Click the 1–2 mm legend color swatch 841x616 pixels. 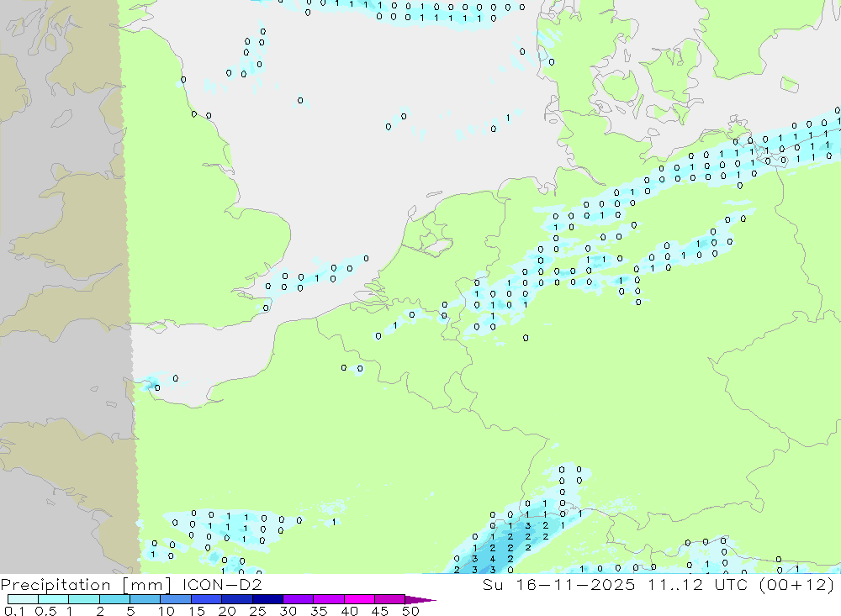(x=84, y=599)
